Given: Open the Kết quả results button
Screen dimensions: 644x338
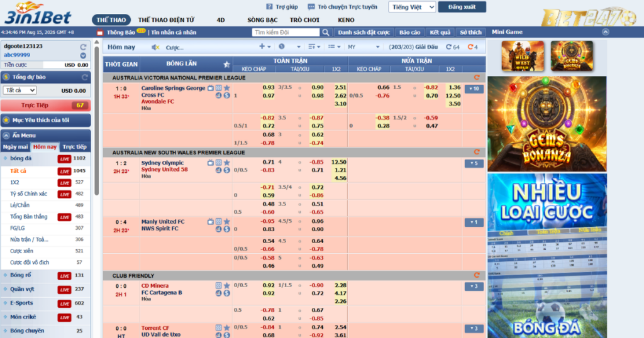Looking at the screenshot, I should coord(440,33).
